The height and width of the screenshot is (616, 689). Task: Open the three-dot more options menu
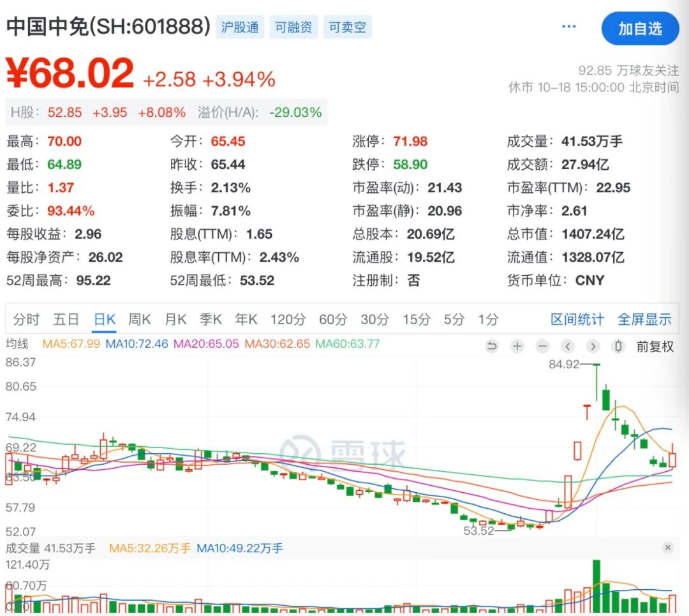[x=568, y=26]
